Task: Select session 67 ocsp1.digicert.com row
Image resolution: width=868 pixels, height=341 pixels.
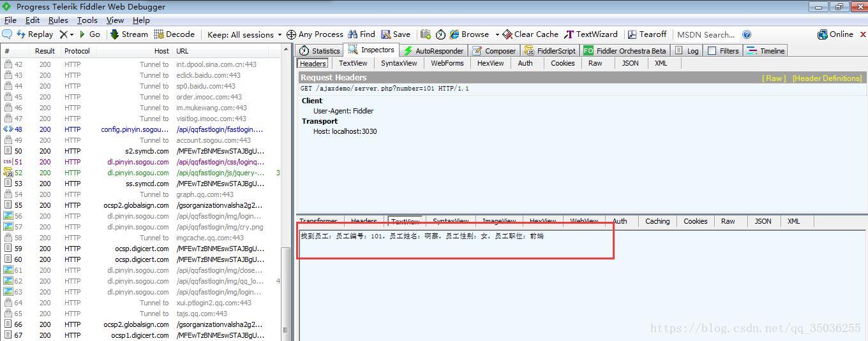Action: click(x=141, y=335)
